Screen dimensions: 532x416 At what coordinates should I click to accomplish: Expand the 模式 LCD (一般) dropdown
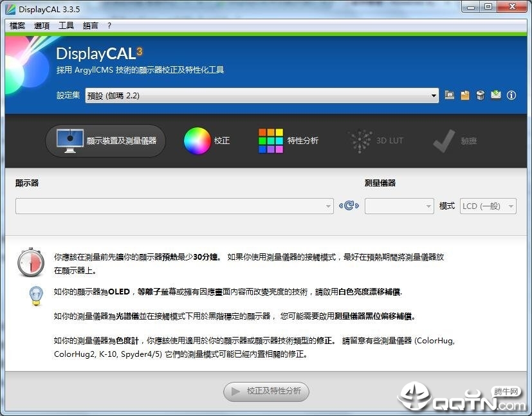pyautogui.click(x=488, y=206)
